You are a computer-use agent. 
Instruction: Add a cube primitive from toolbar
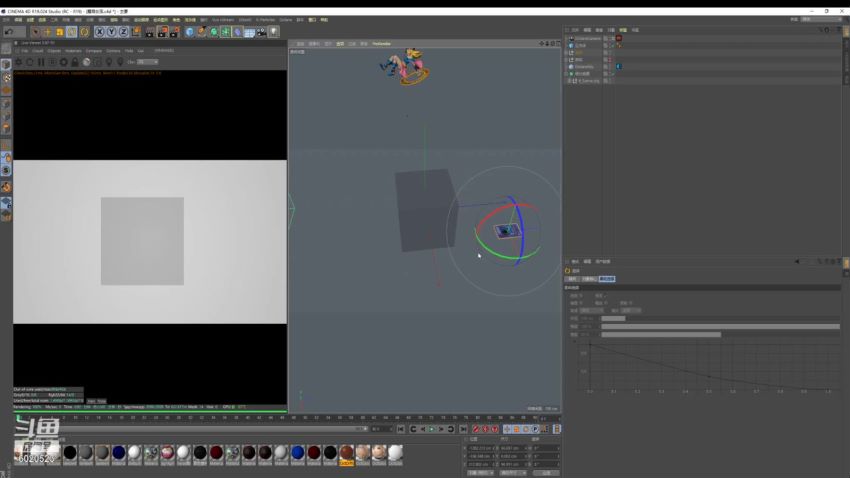(x=189, y=32)
